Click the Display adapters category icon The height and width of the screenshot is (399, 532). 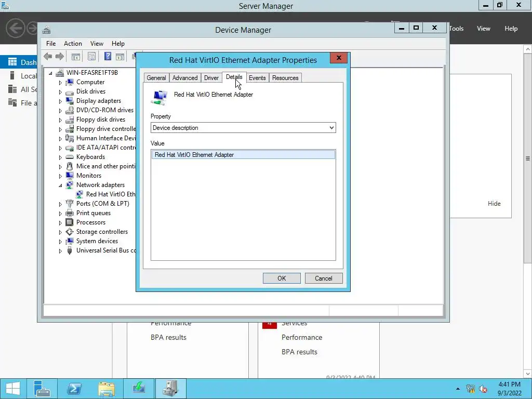point(70,101)
